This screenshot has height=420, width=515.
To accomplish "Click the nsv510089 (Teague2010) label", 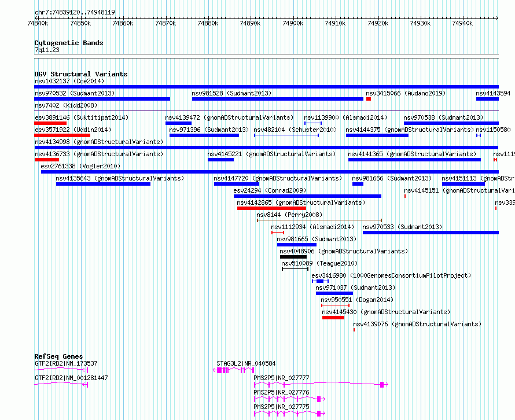I will click(319, 263).
